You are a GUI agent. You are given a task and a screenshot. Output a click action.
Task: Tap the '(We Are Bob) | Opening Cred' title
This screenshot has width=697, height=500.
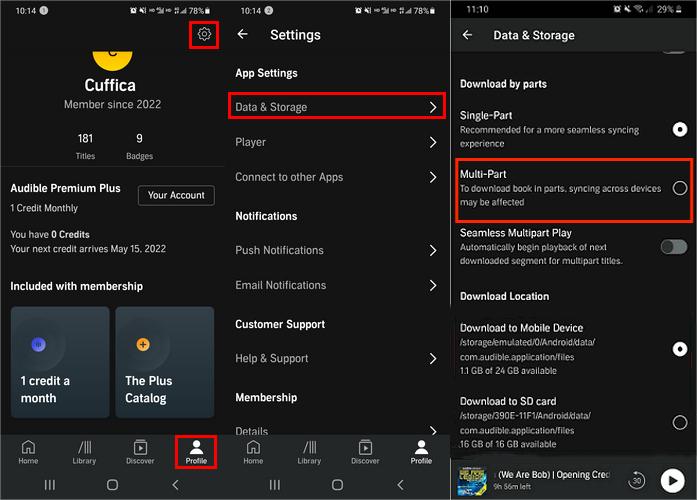click(x=553, y=475)
